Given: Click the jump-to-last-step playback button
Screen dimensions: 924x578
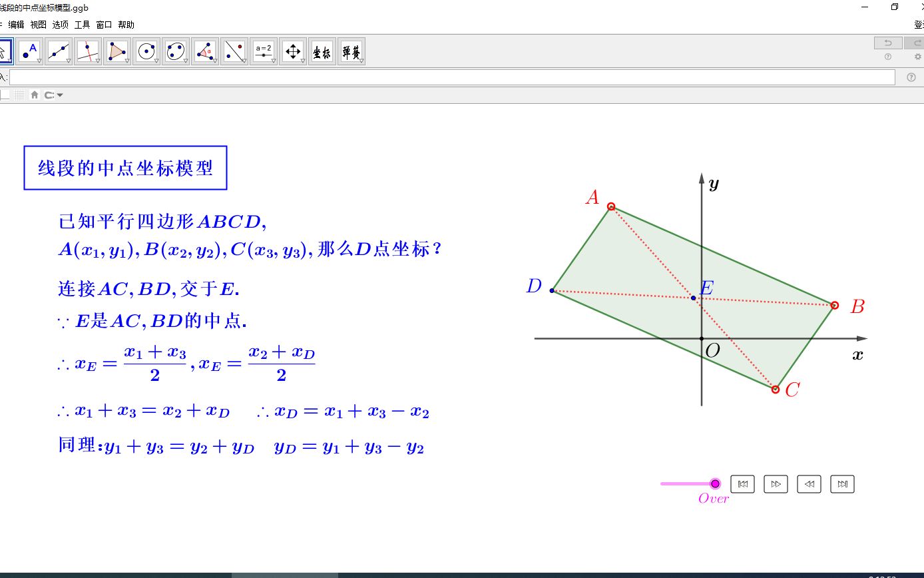Looking at the screenshot, I should (x=843, y=484).
